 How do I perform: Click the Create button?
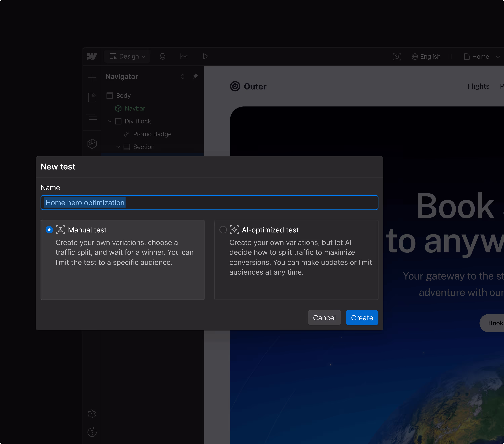pyautogui.click(x=362, y=318)
